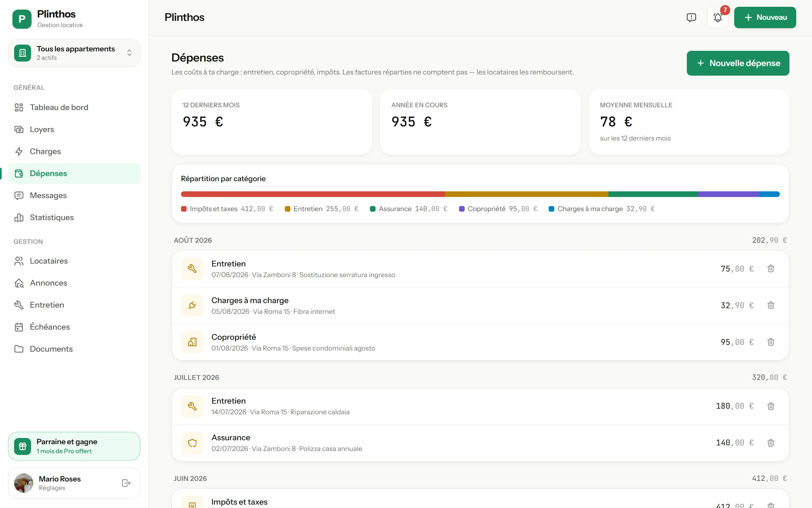This screenshot has height=508, width=812.
Task: Open Réglages under Mario Roses
Action: tap(52, 488)
